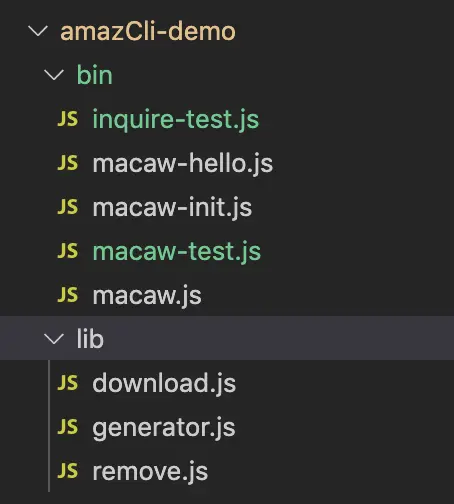Click the JS icon beside remove.js

tap(68, 471)
